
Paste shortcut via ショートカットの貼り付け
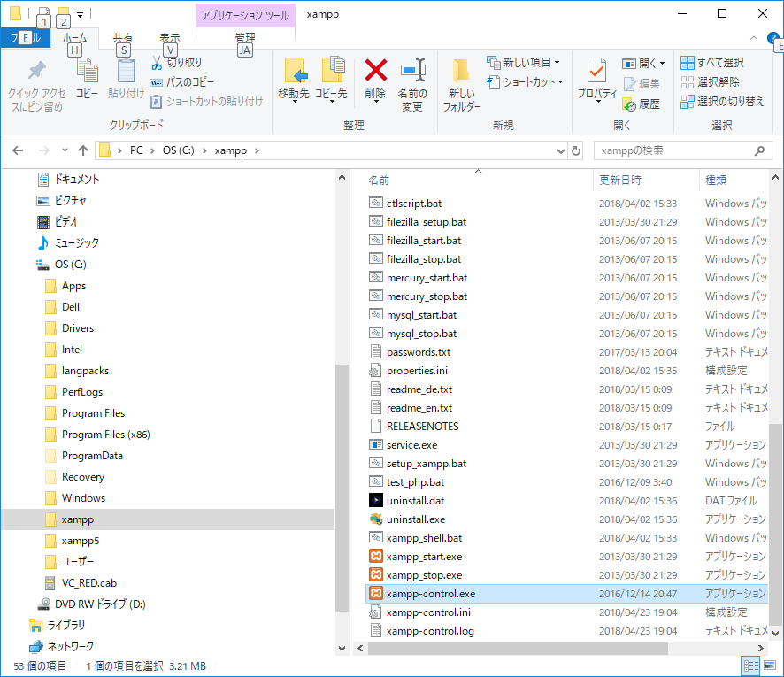(206, 102)
